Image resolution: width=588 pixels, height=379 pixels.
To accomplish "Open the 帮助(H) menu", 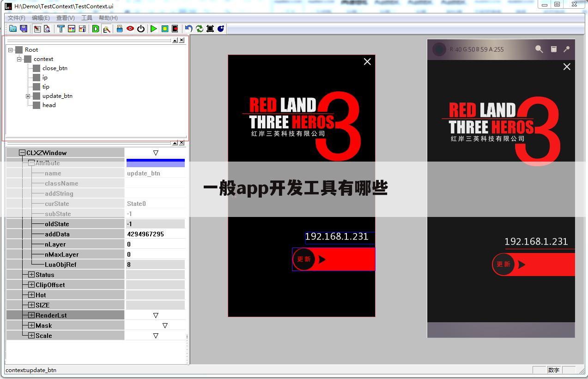I will click(108, 18).
